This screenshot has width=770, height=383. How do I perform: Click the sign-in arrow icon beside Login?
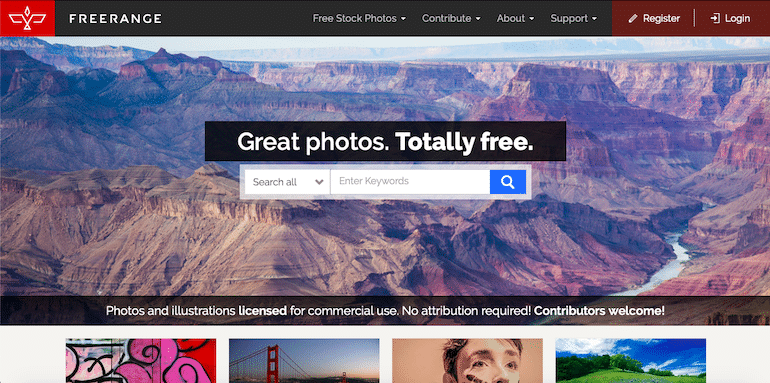click(x=715, y=19)
